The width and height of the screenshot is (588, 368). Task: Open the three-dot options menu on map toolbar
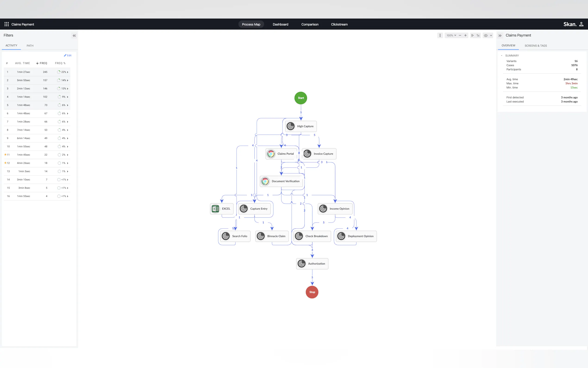(x=440, y=35)
